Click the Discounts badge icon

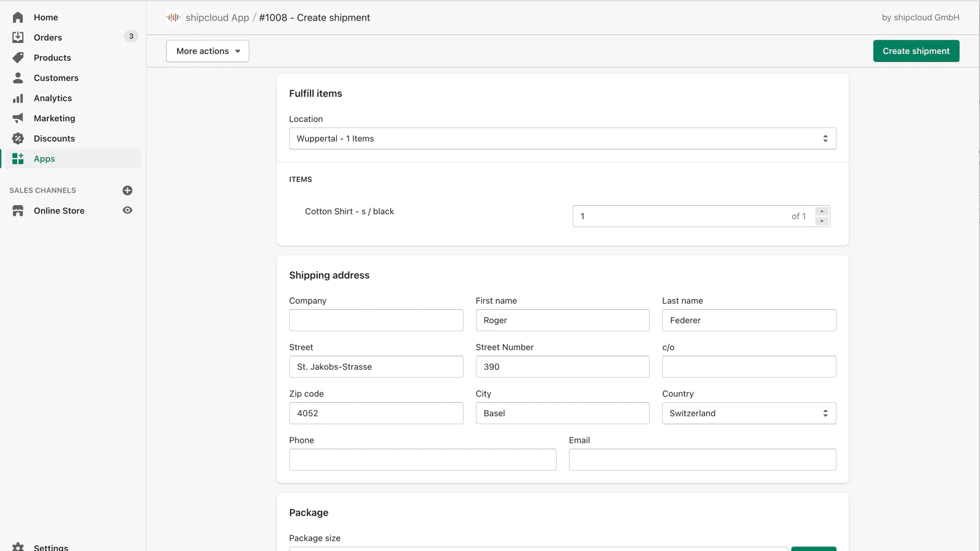coord(18,138)
